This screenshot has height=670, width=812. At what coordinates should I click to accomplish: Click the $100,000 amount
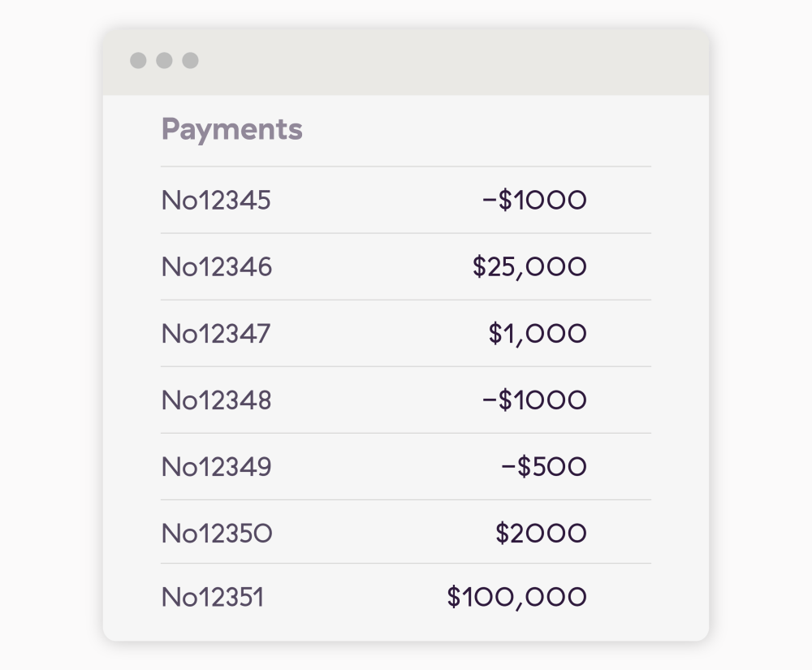[x=516, y=598]
